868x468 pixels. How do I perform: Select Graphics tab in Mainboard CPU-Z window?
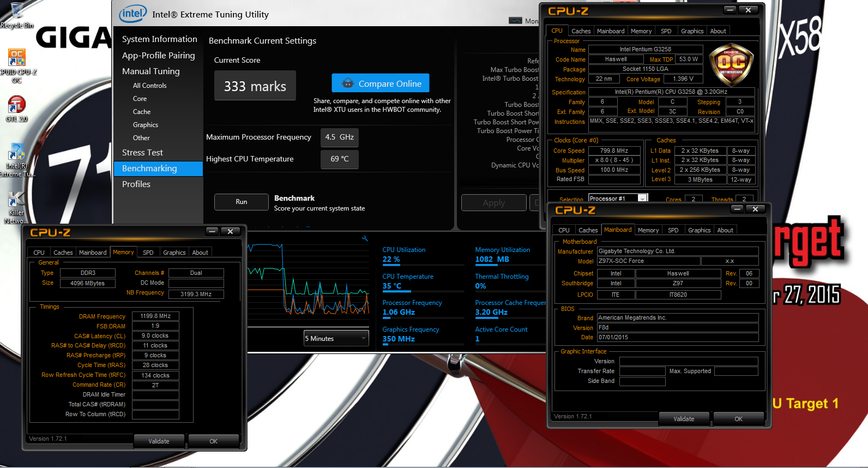click(699, 230)
